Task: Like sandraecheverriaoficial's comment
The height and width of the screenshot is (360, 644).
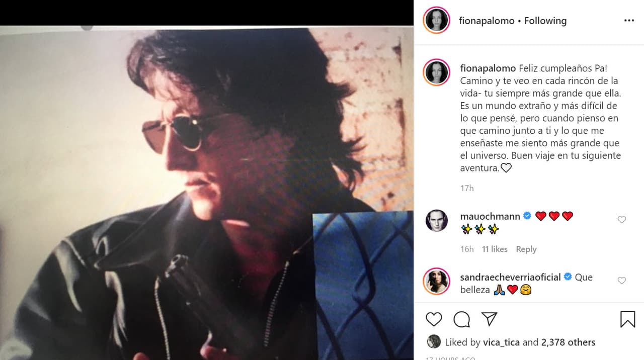Action: [x=621, y=281]
